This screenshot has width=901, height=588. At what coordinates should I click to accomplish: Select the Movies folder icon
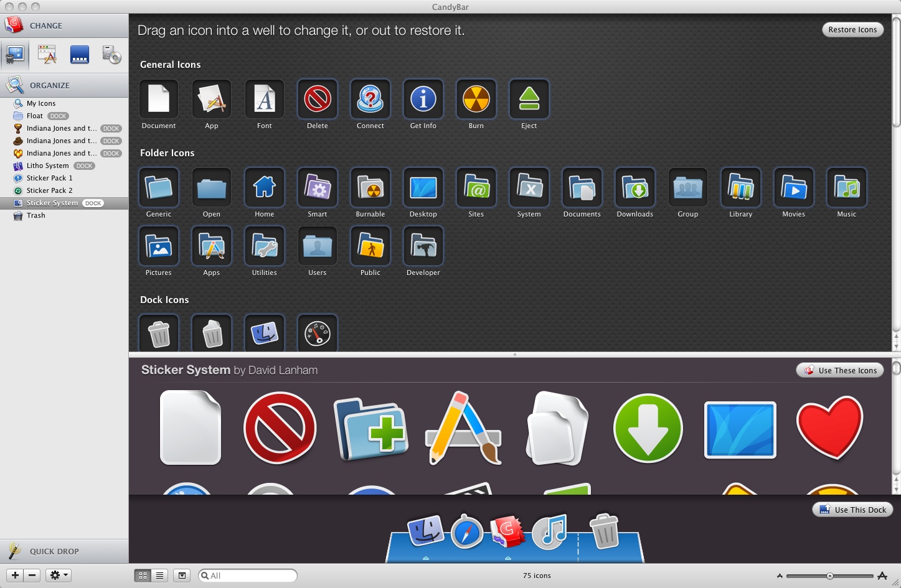point(794,187)
